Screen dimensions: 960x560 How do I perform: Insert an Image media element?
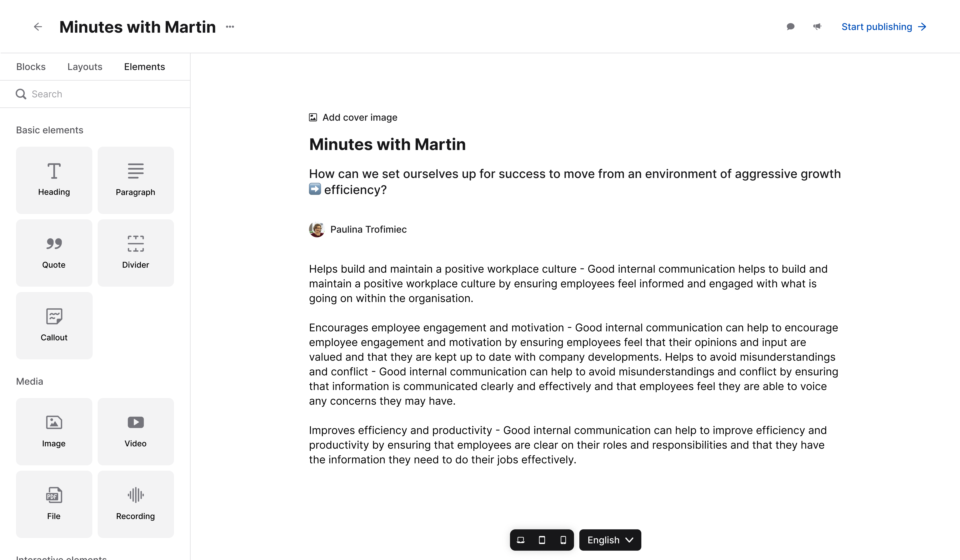pyautogui.click(x=54, y=431)
